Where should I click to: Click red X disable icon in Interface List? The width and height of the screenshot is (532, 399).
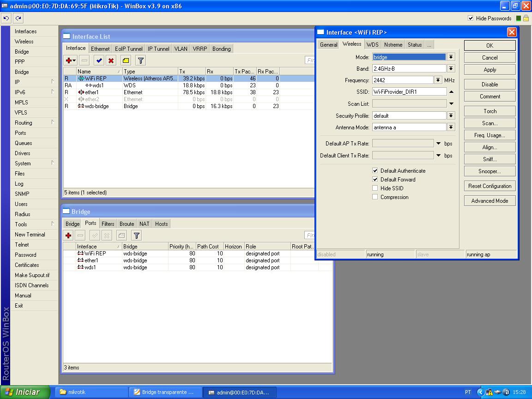point(111,60)
